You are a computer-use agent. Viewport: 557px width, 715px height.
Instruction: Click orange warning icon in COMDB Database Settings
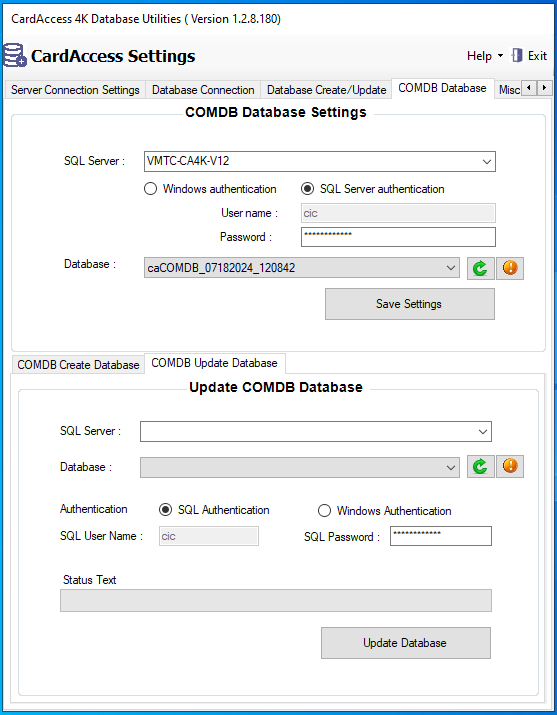[x=510, y=268]
